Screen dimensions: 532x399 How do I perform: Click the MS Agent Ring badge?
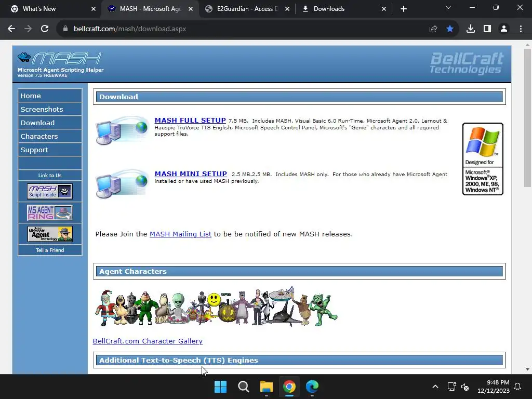point(50,212)
